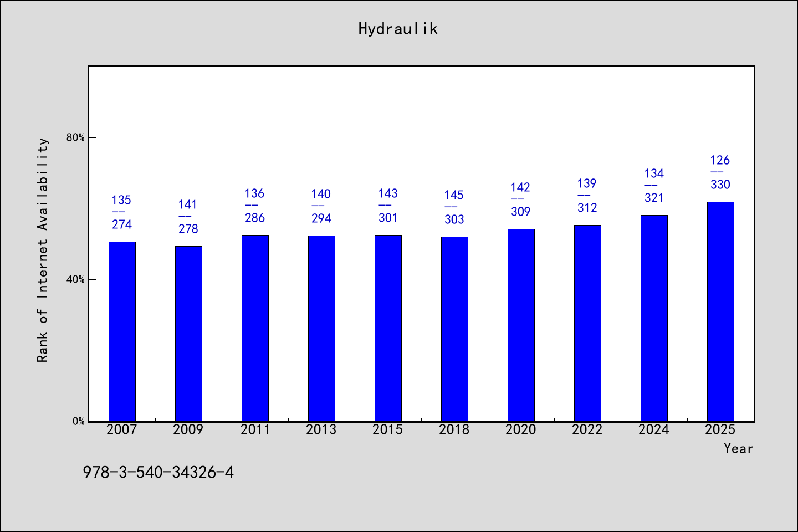Image resolution: width=798 pixels, height=532 pixels.
Task: Click the chart title Hydraulik
Action: pos(398,29)
